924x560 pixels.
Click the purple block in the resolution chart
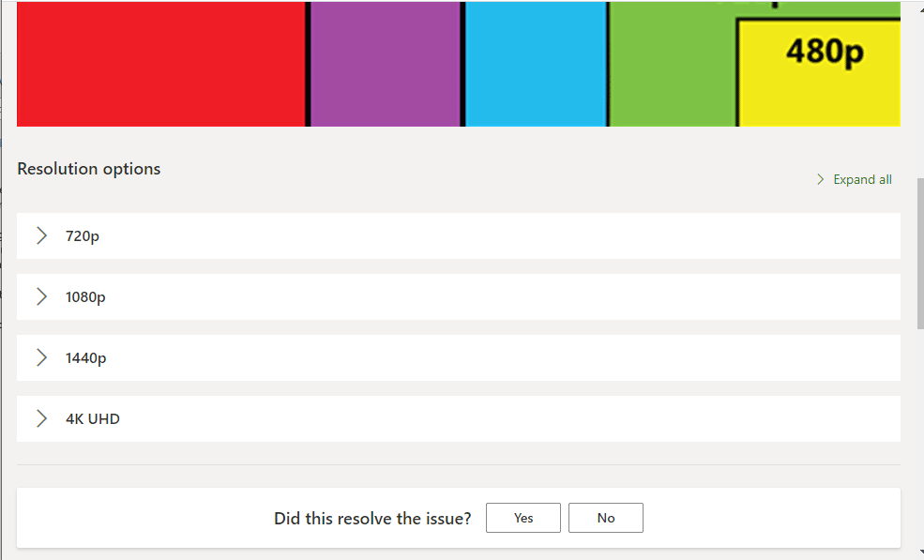click(385, 64)
